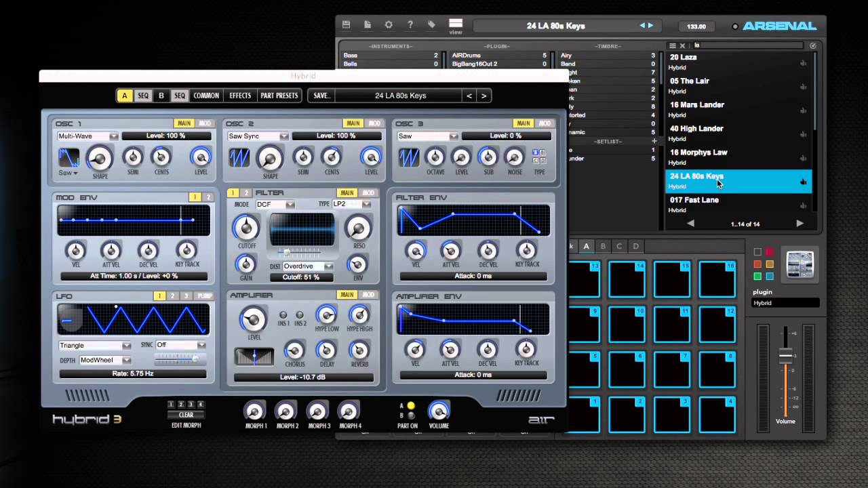Open the filter MODE DCF dropdown
This screenshot has height=488, width=868.
click(275, 204)
